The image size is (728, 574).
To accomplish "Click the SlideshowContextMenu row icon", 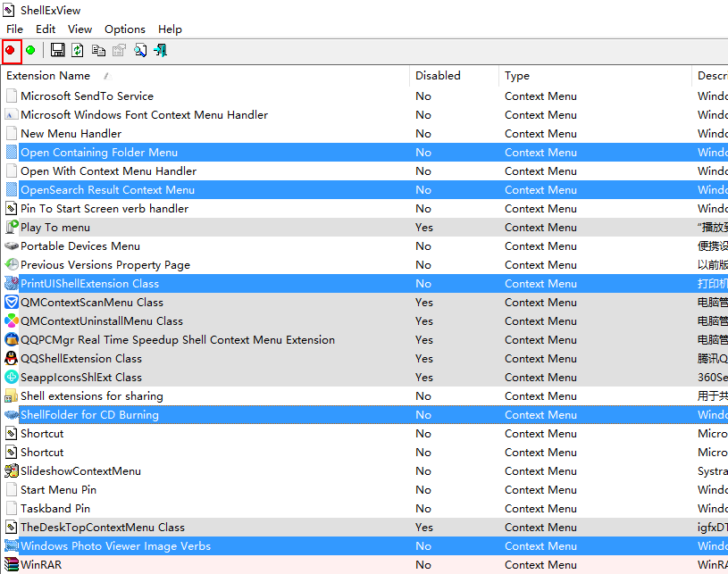I will [11, 471].
